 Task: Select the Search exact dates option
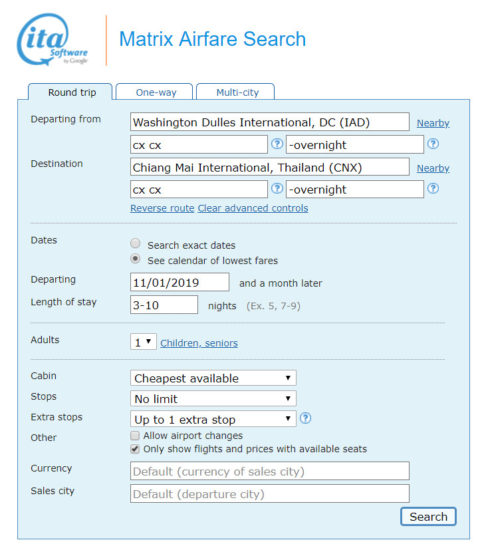(135, 243)
